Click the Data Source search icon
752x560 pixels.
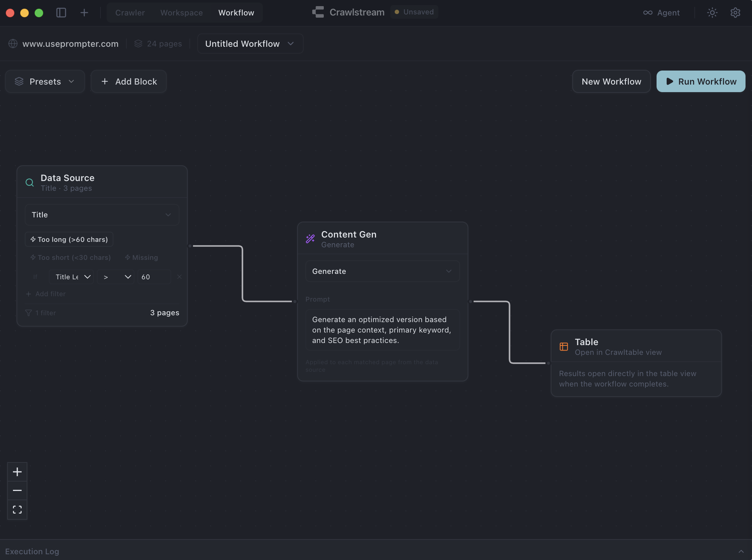[x=29, y=182]
